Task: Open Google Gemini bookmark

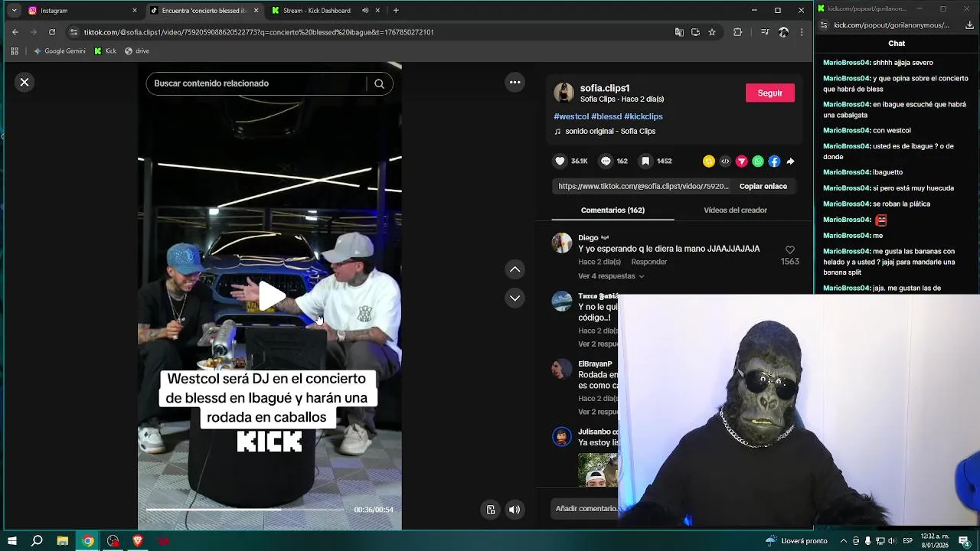Action: pos(60,51)
